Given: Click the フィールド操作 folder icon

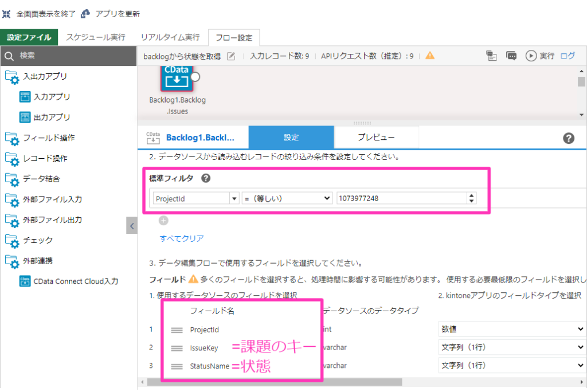Looking at the screenshot, I should (x=12, y=139).
